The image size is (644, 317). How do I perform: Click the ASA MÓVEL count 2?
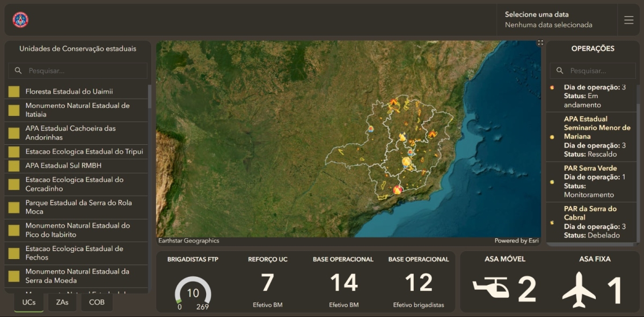pos(527,290)
